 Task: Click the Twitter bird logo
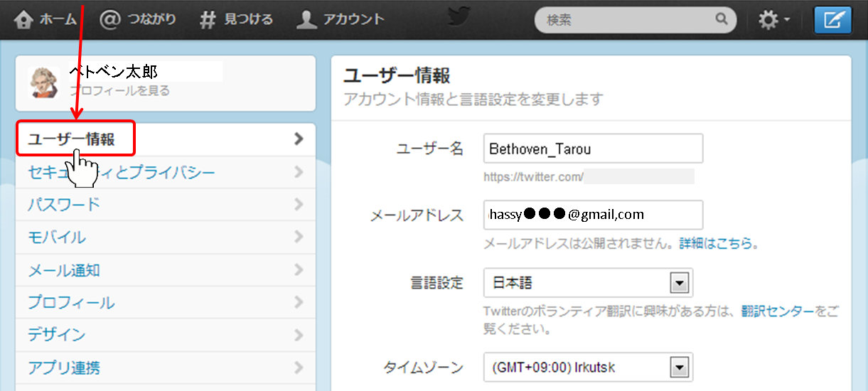click(459, 17)
